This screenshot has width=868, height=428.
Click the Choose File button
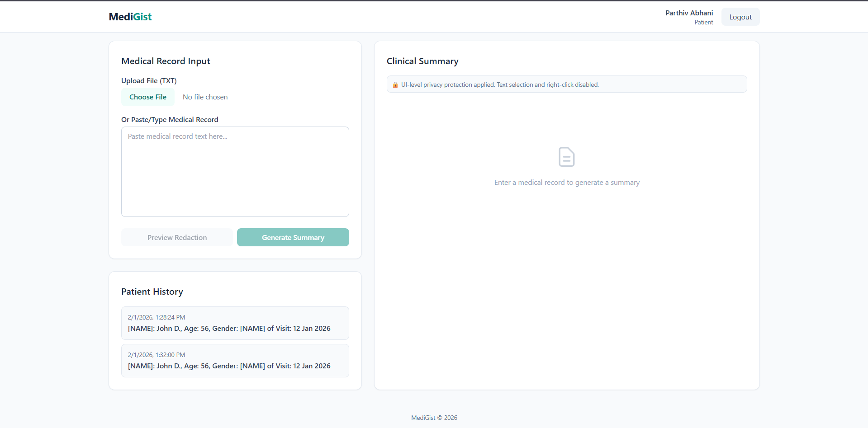147,97
